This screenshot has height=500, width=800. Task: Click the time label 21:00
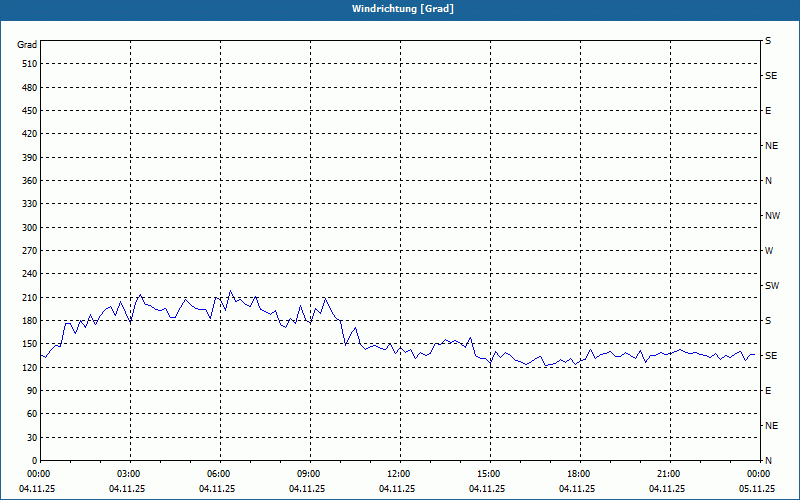click(x=670, y=474)
